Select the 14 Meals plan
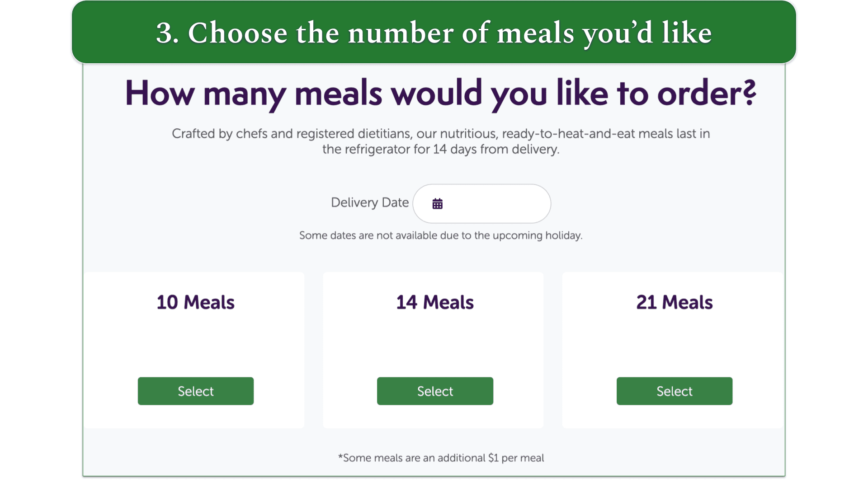The image size is (868, 488). coord(434,391)
